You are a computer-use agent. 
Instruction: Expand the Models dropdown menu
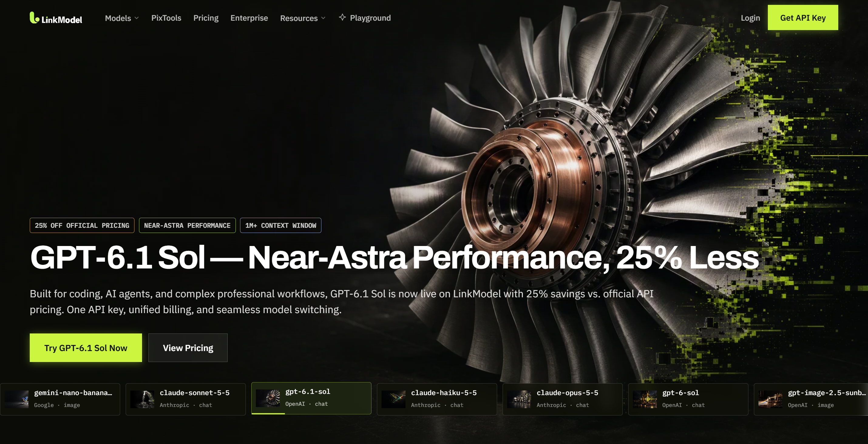(x=122, y=18)
